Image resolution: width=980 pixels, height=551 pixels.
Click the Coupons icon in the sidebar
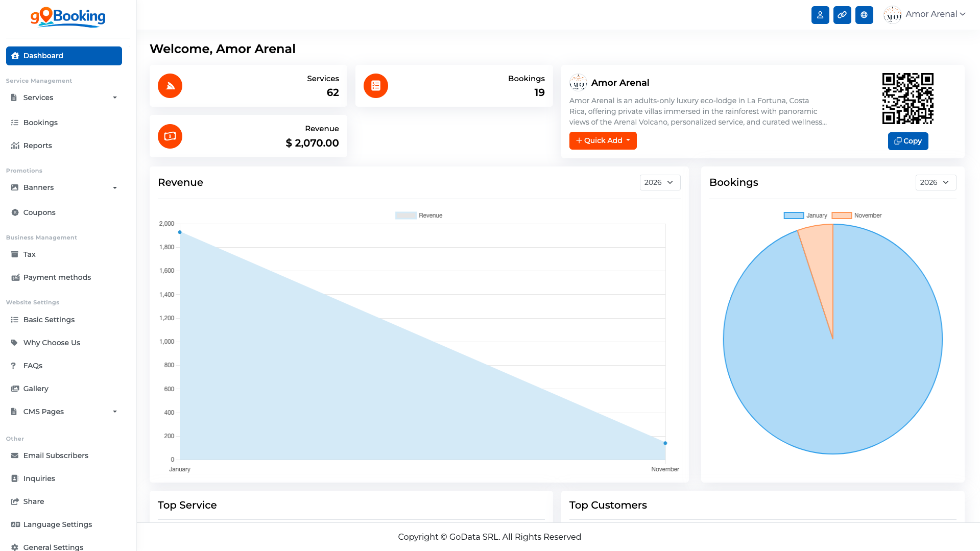15,212
